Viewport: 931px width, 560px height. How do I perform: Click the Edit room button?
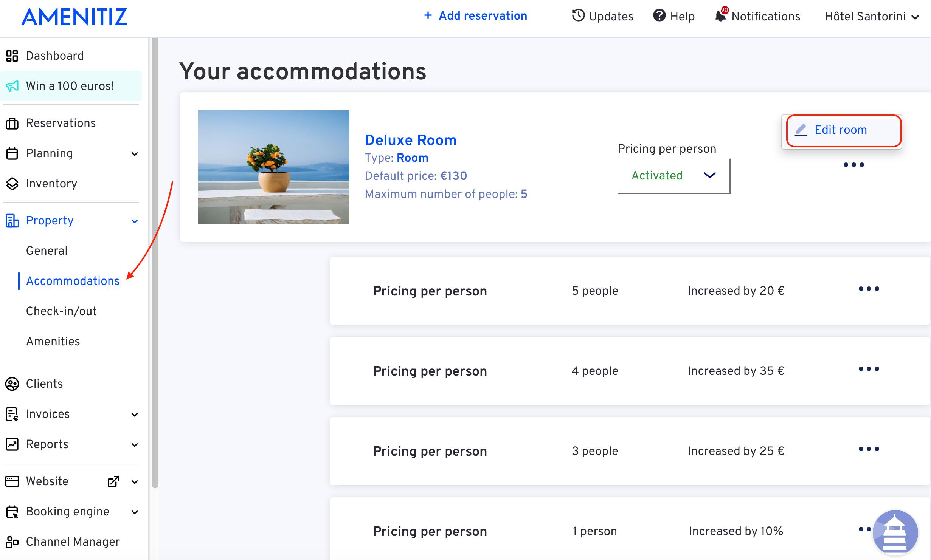pos(844,130)
